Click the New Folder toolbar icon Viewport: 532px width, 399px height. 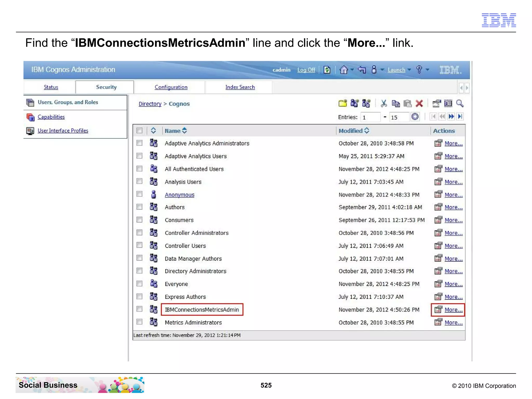[343, 103]
